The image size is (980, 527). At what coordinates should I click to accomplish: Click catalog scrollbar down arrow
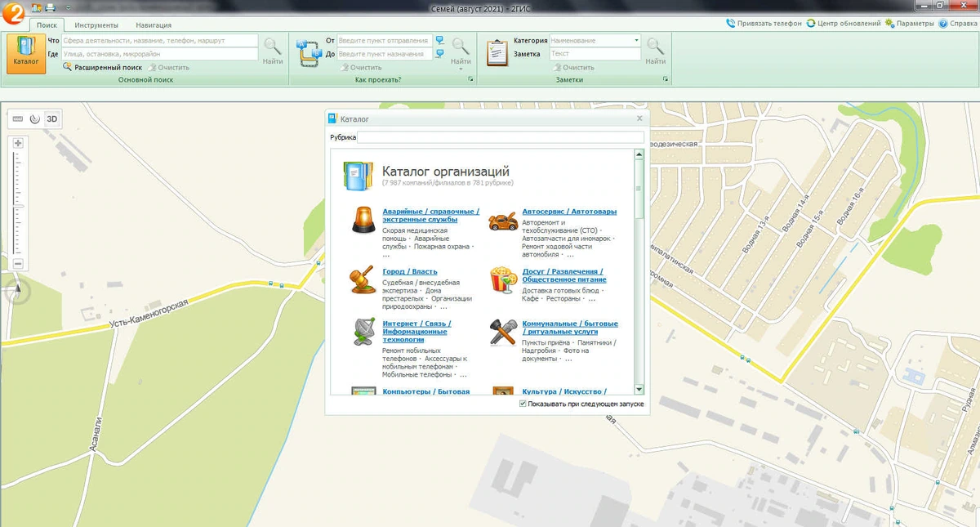pos(639,390)
